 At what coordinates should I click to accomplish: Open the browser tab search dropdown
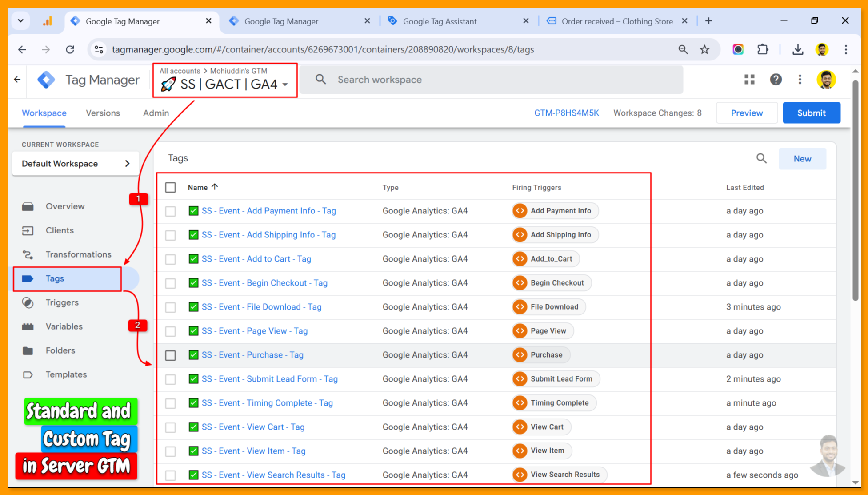[20, 21]
